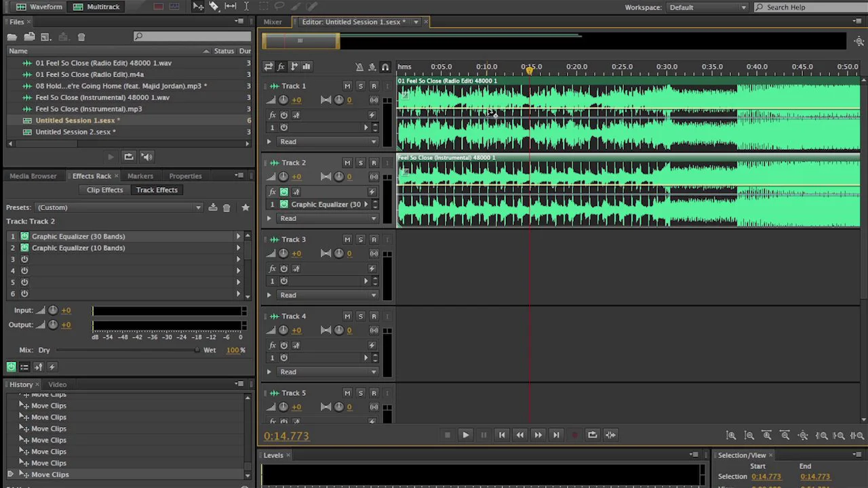Switch to the Media Browser tab
The height and width of the screenshot is (488, 868).
33,176
